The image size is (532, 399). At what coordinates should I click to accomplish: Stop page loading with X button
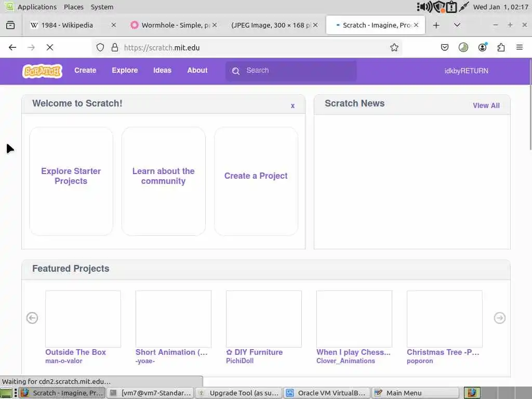tap(50, 47)
